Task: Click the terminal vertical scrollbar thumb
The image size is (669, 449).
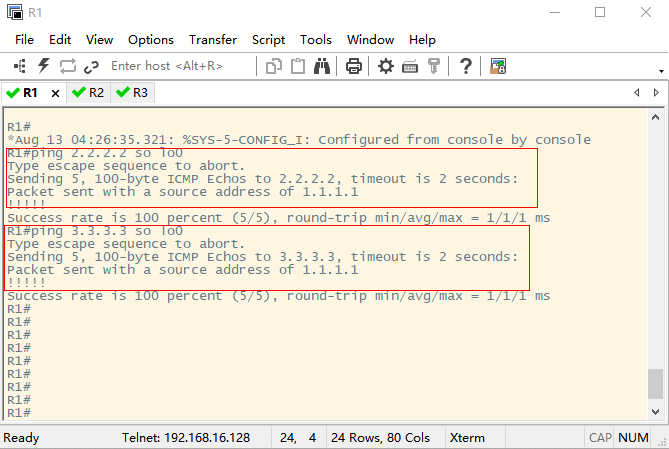Action: click(655, 384)
